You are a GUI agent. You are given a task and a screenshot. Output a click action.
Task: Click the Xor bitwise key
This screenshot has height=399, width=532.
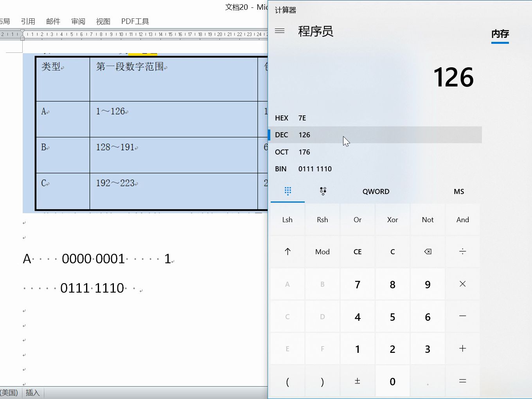click(x=392, y=219)
